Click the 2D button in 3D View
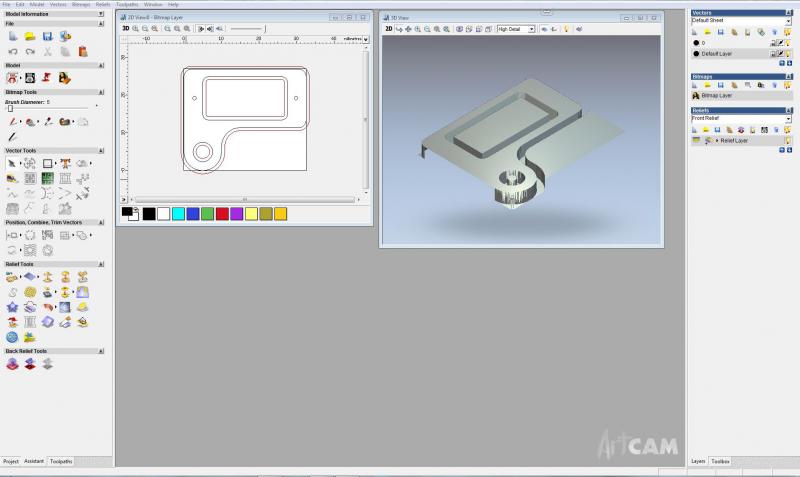 (389, 29)
